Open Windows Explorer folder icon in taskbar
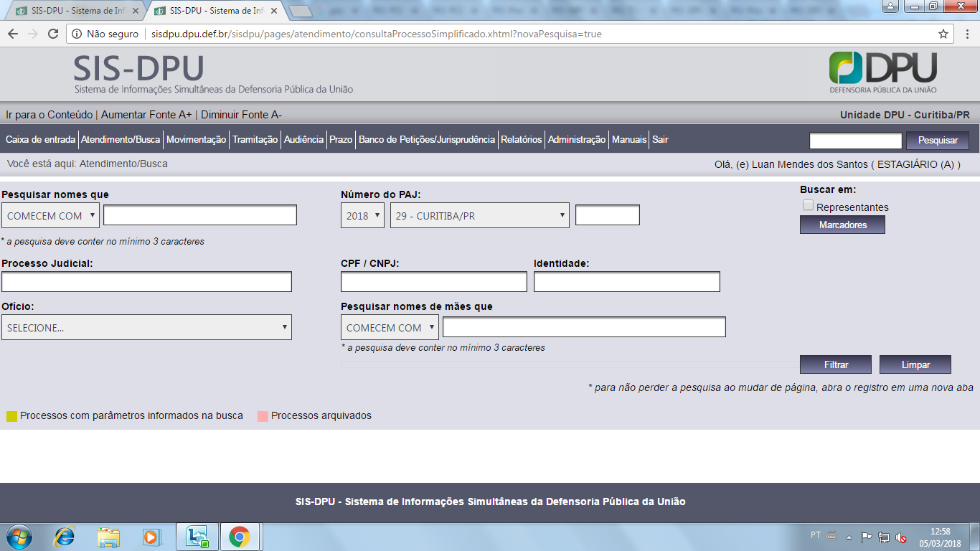This screenshot has height=551, width=980. pyautogui.click(x=108, y=537)
